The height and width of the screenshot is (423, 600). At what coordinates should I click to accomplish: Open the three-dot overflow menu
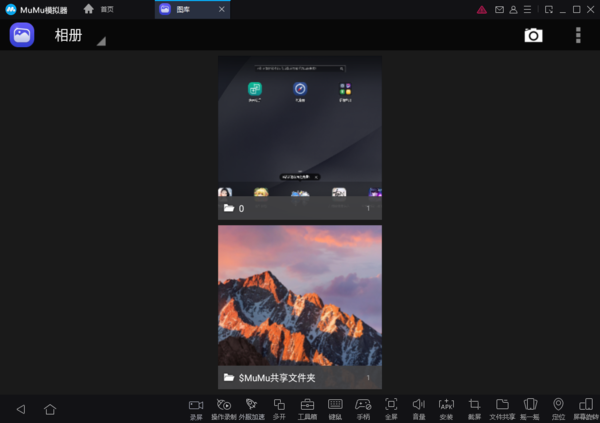coord(578,36)
